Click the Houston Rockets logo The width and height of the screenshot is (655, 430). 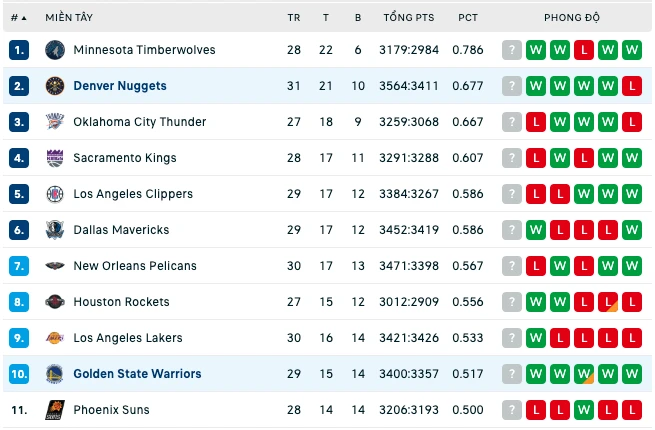55,302
